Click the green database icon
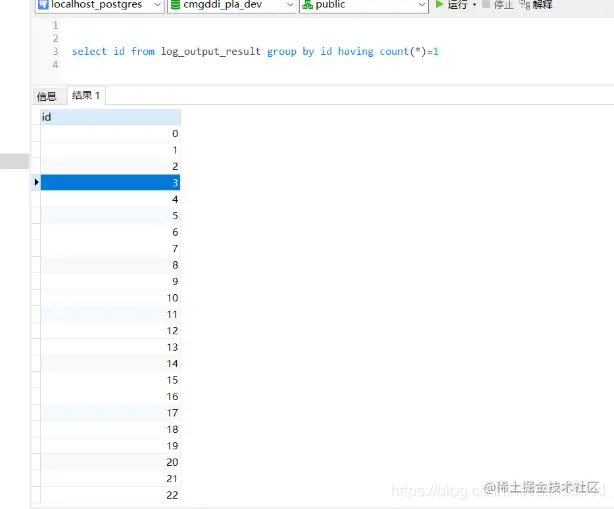614x509 pixels. pyautogui.click(x=176, y=5)
